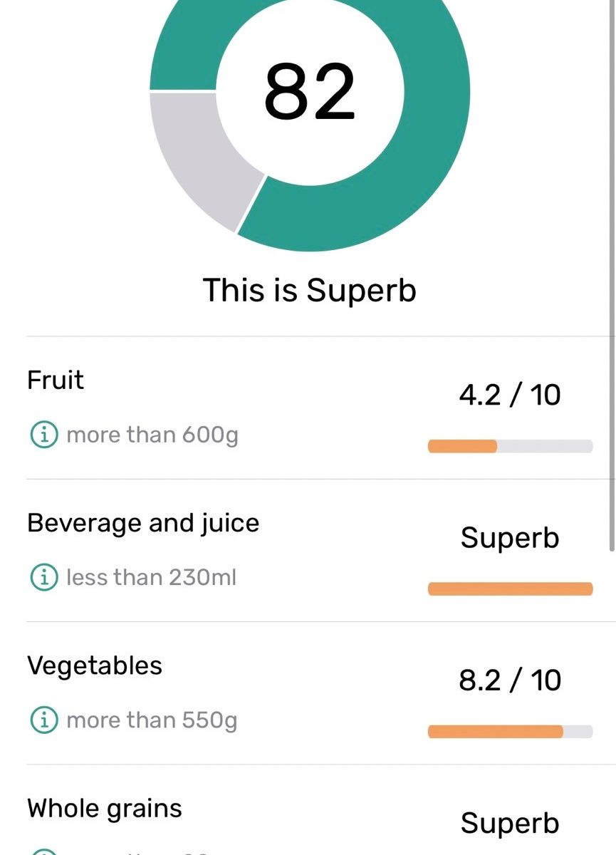Tap Superb rating for Whole grains
The image size is (616, 855).
[x=510, y=824]
